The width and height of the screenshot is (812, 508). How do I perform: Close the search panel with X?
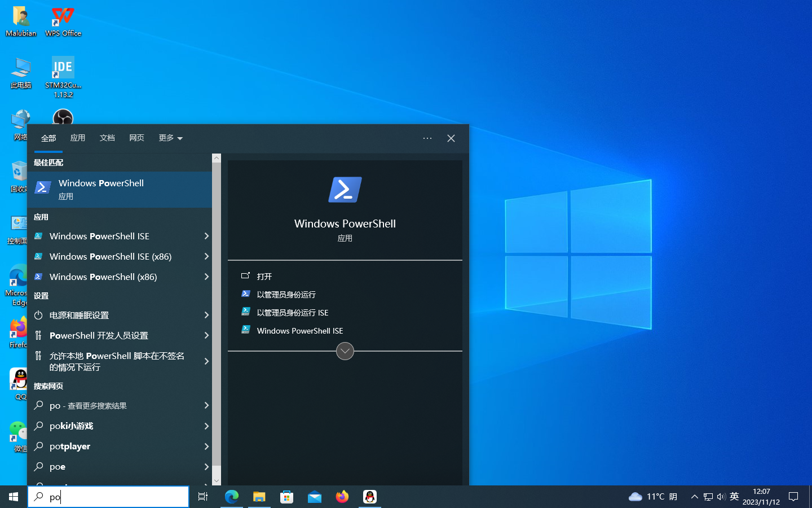click(x=451, y=138)
